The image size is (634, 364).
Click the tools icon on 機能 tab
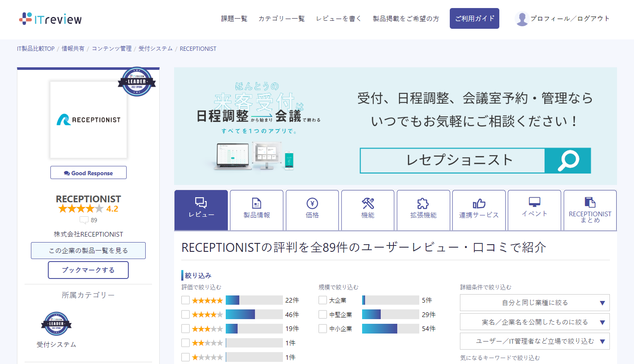pyautogui.click(x=368, y=204)
